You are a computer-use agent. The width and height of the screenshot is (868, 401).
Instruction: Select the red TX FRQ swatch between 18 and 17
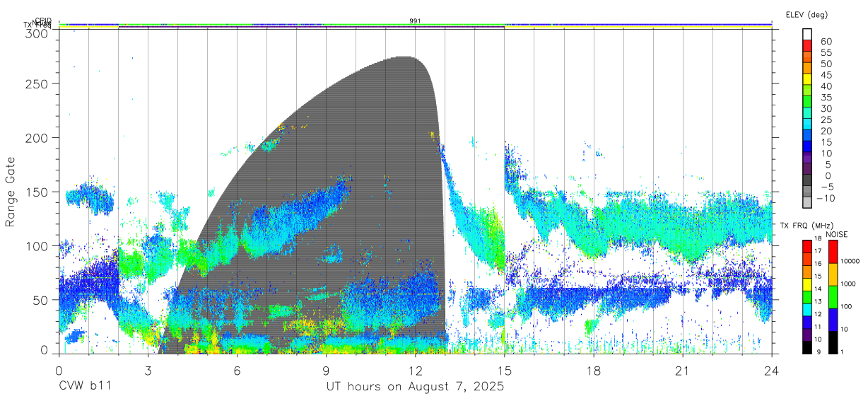(807, 245)
